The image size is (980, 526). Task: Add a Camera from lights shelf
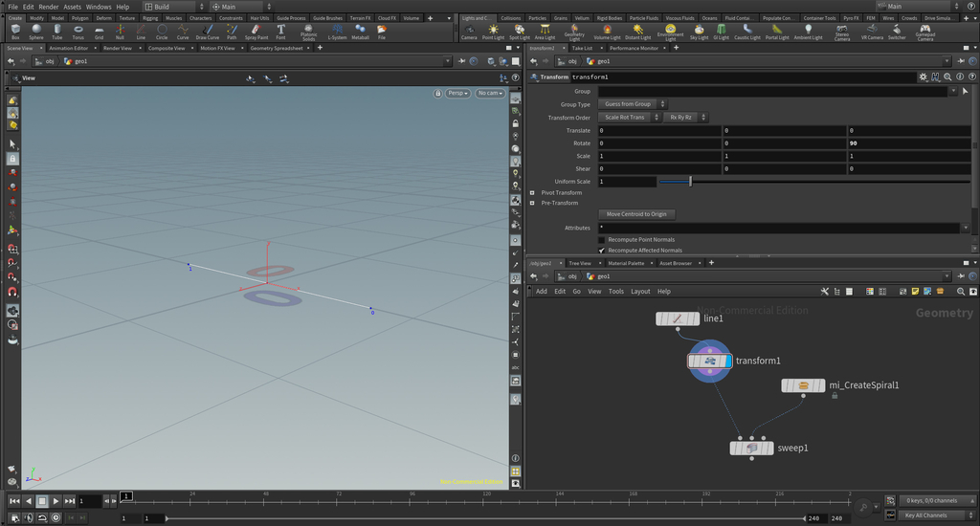(469, 32)
